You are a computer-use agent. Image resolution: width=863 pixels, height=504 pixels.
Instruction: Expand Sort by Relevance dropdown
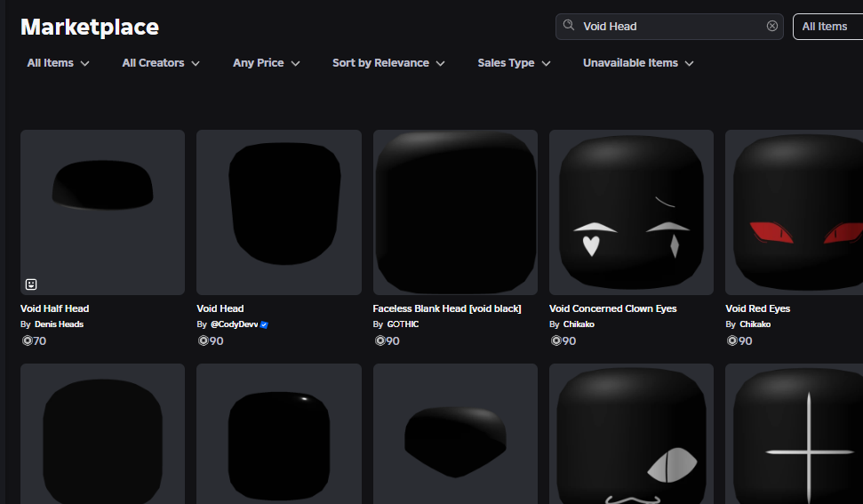tap(388, 63)
